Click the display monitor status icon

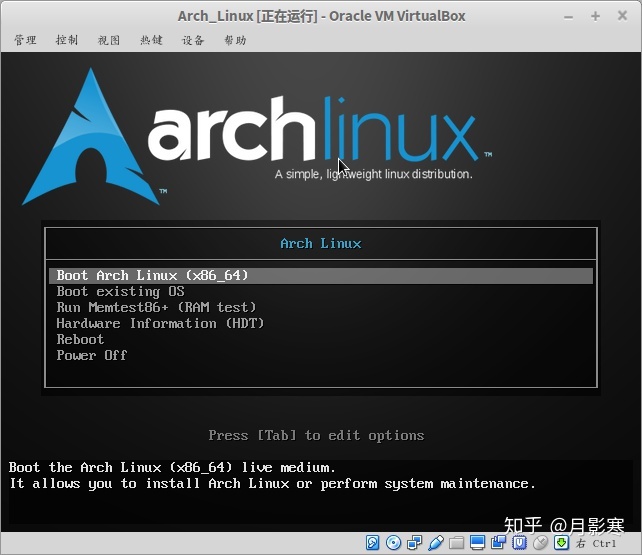(x=477, y=543)
